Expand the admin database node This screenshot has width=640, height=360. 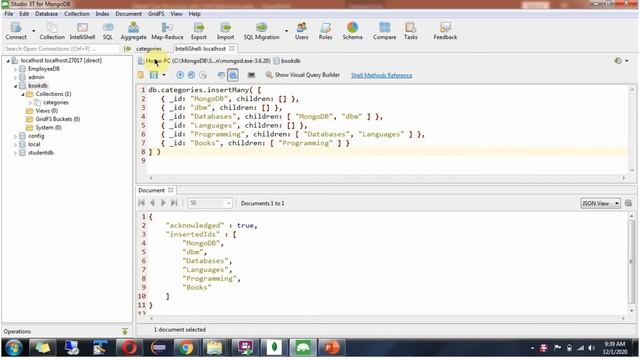click(16, 77)
